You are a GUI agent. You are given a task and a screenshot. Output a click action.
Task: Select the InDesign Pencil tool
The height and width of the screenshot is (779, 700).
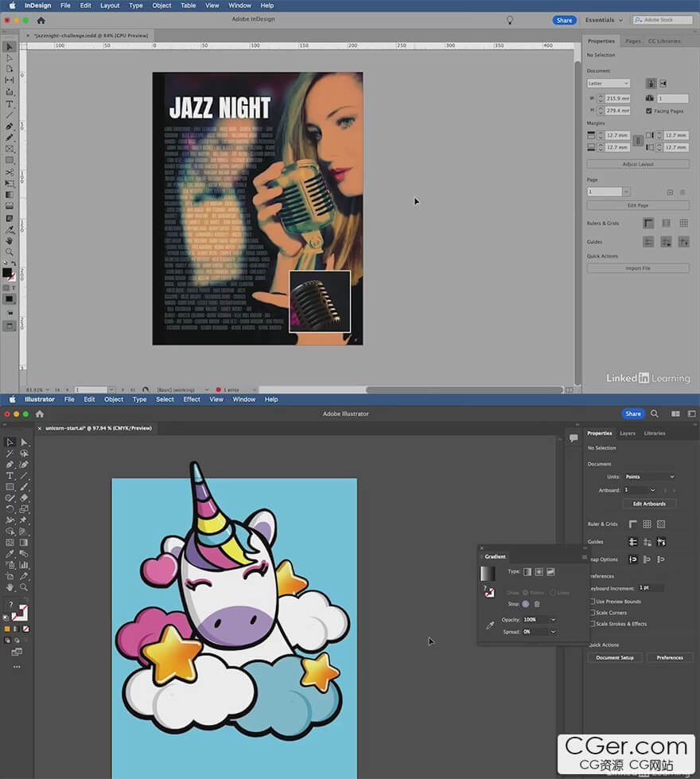click(x=10, y=138)
